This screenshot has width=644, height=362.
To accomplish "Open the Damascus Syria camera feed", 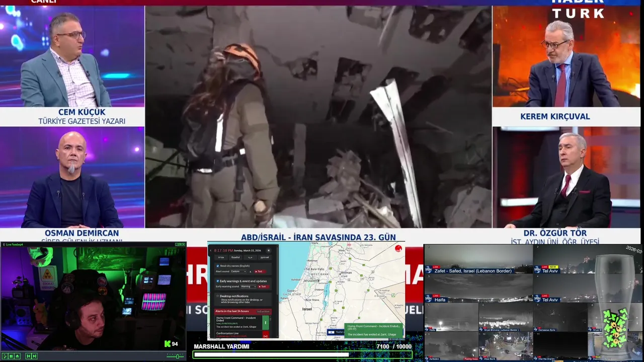I will [x=560, y=317].
